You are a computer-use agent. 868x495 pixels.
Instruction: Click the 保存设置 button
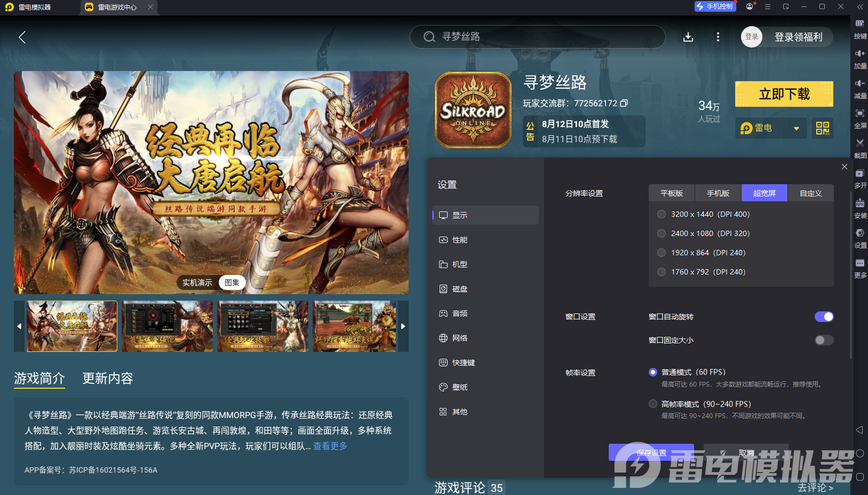point(651,452)
